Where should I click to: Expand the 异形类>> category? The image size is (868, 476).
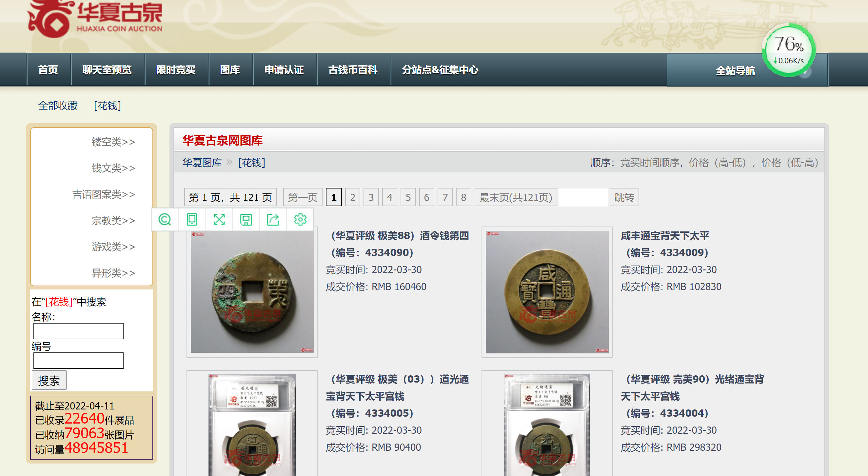click(x=113, y=273)
